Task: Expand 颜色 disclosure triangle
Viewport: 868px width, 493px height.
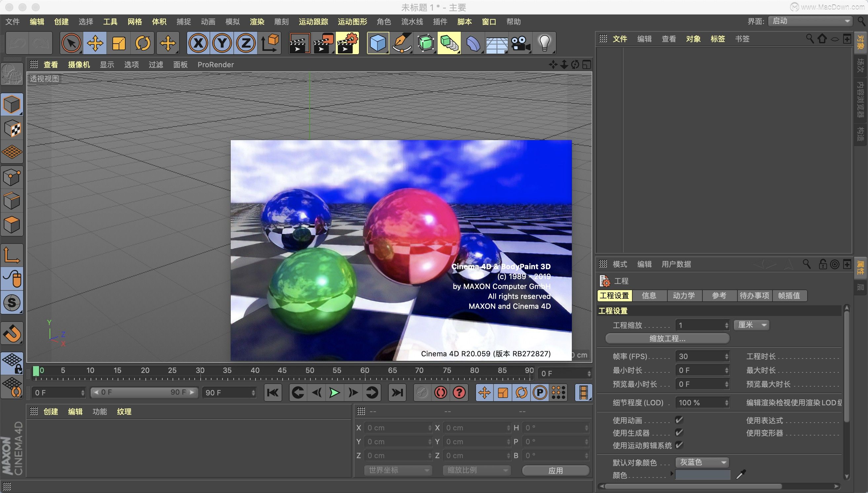Action: point(672,474)
